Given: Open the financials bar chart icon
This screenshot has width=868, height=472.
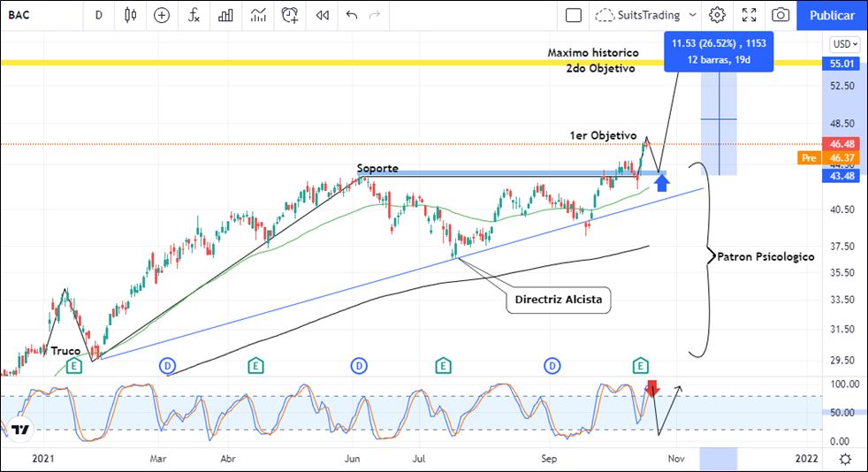Looking at the screenshot, I should coord(226,15).
